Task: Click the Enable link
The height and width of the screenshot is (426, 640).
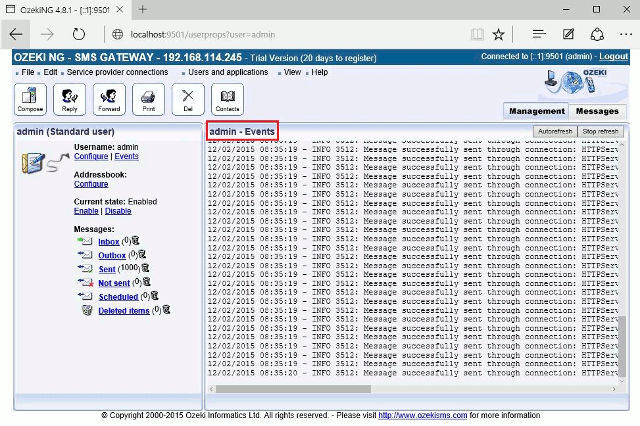Action: pyautogui.click(x=86, y=211)
